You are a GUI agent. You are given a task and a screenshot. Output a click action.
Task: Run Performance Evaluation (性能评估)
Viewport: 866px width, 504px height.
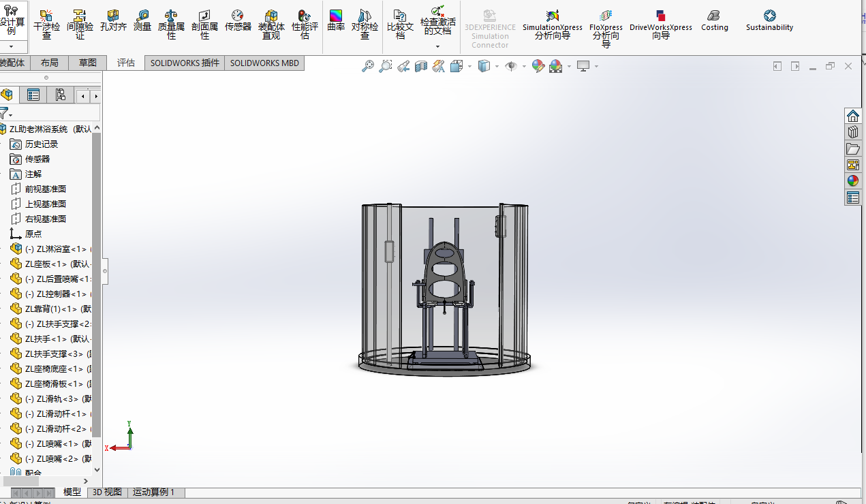pos(305,25)
